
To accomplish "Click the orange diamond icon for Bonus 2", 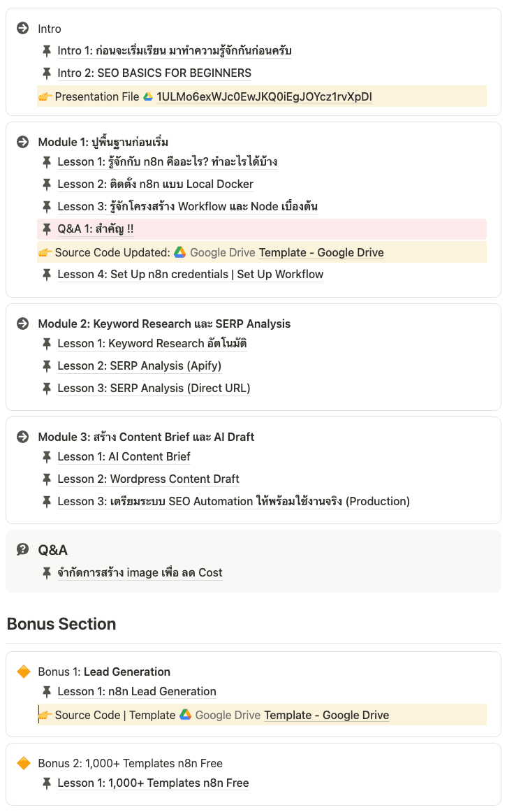I will [23, 763].
